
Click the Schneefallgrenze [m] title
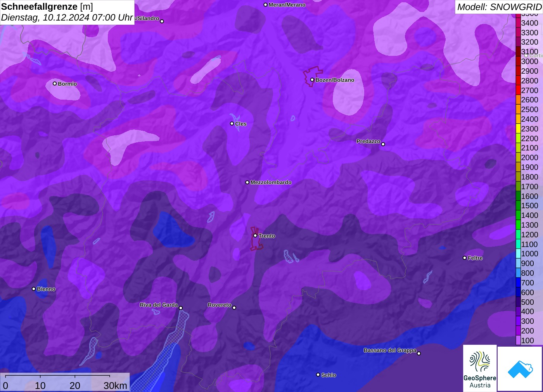tap(47, 7)
